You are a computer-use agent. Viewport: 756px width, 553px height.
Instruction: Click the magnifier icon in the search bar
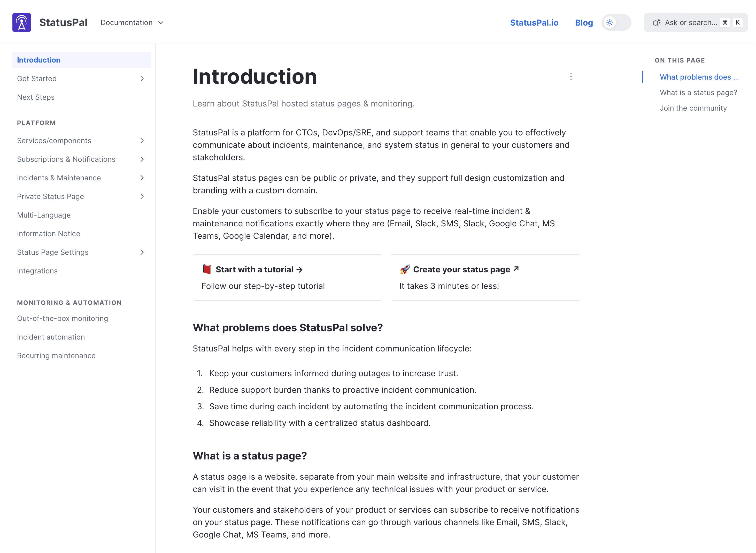657,22
